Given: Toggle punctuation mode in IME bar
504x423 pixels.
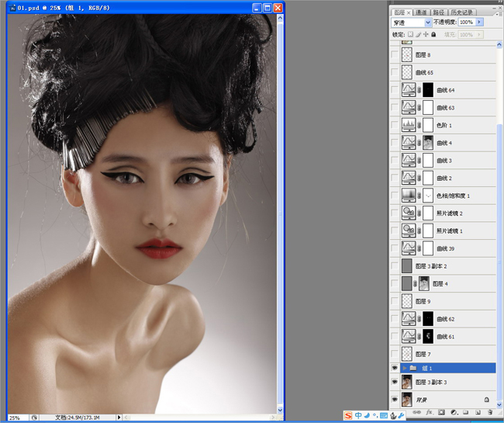Looking at the screenshot, I should [375, 415].
